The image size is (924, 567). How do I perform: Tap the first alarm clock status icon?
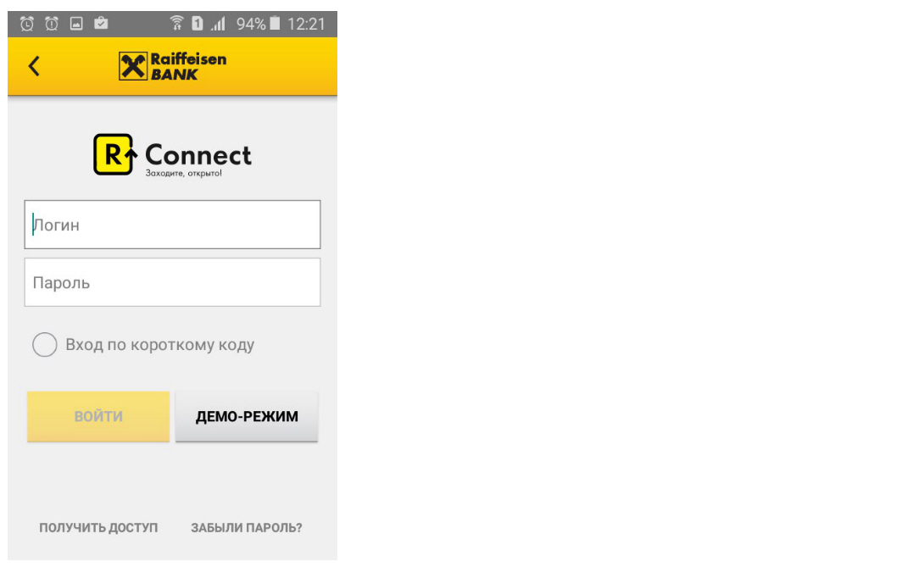[x=27, y=24]
